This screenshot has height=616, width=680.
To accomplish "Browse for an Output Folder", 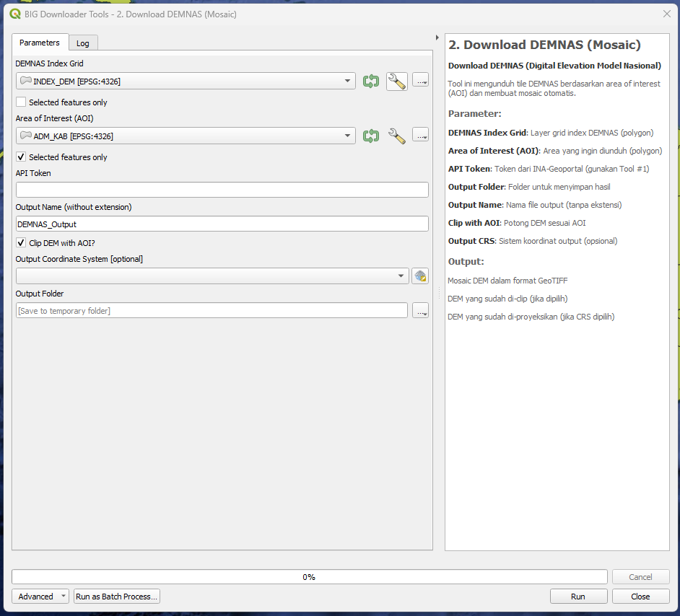I will point(420,310).
